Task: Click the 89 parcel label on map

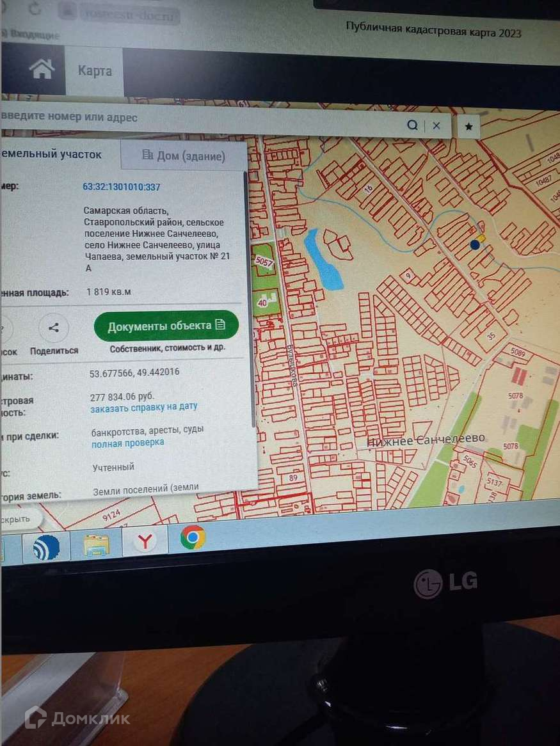Action: 293,478
